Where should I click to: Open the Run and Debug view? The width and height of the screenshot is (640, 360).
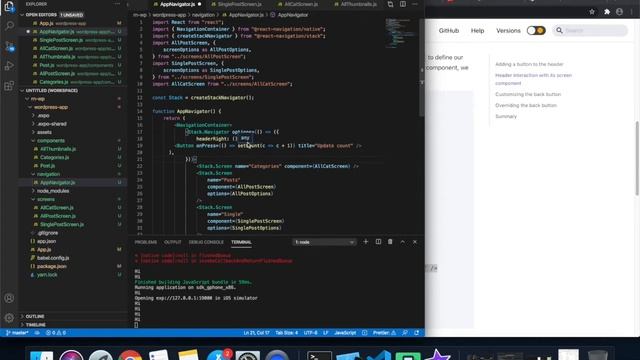[x=9, y=66]
